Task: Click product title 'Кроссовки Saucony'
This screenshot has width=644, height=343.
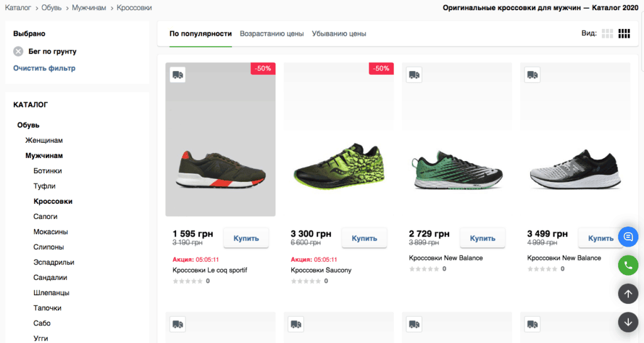Action: (321, 270)
